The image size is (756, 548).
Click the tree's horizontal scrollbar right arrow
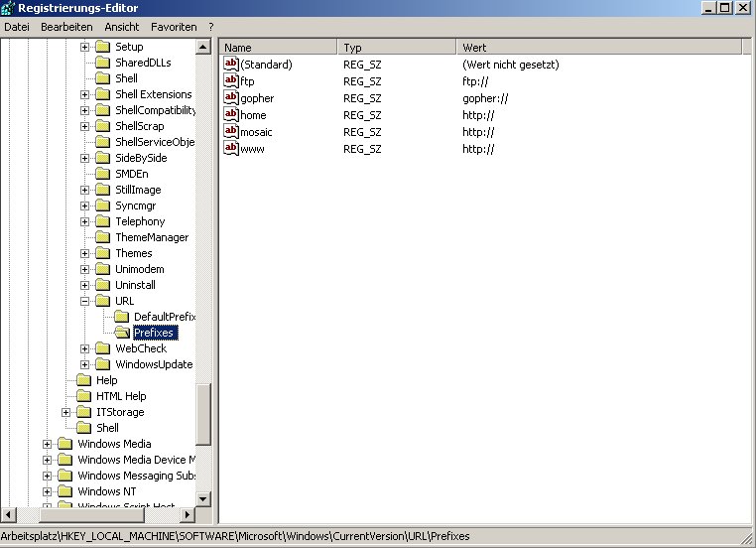coord(189,514)
